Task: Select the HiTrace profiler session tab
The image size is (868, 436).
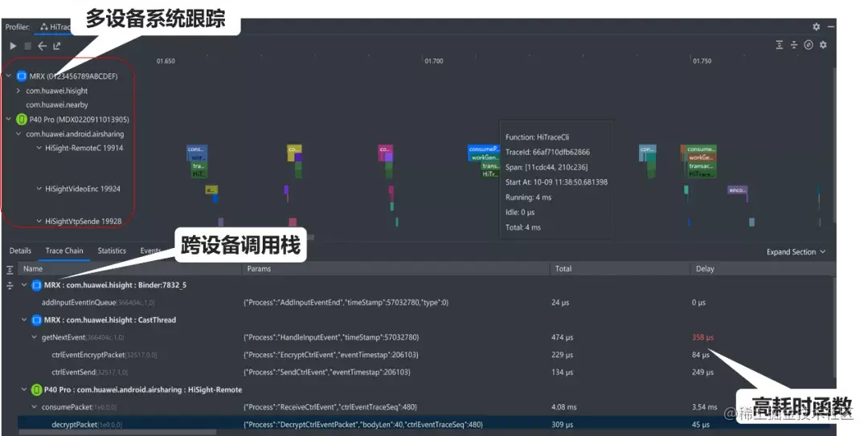Action: click(55, 26)
